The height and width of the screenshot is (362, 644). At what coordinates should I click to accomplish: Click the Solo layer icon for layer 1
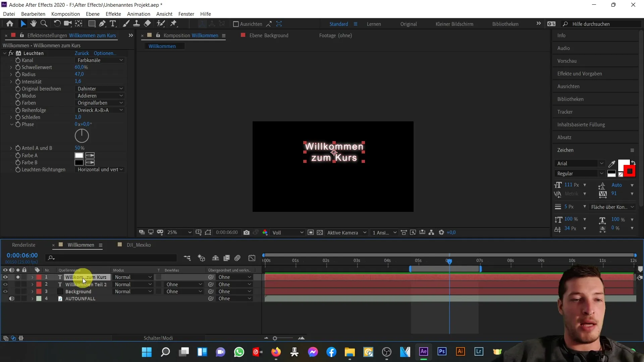pos(18,277)
